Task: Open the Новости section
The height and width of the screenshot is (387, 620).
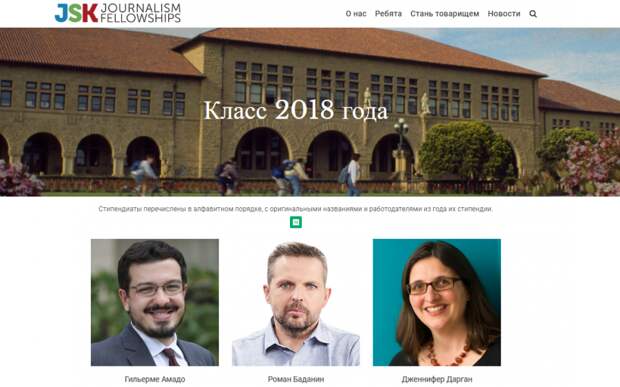Action: pos(504,14)
